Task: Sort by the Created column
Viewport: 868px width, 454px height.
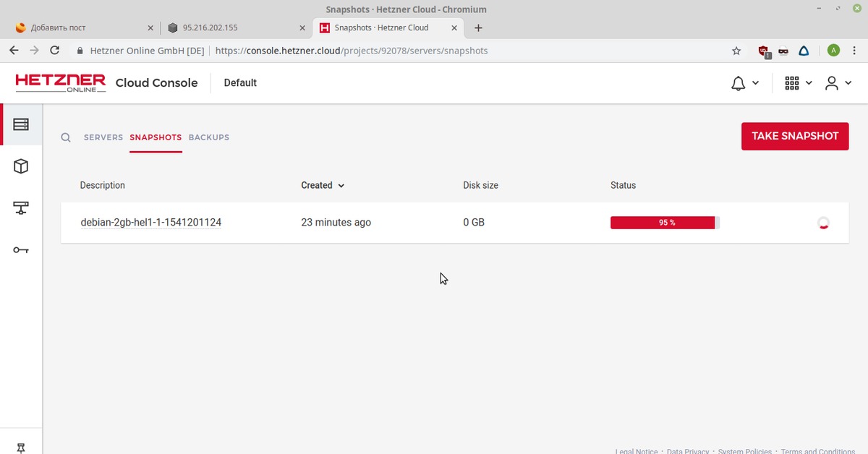Action: click(x=323, y=185)
